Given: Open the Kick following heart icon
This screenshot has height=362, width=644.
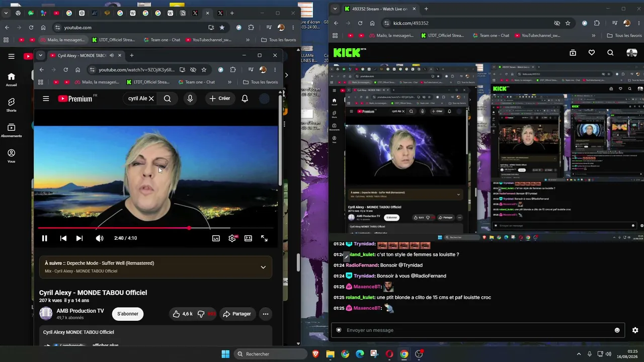Looking at the screenshot, I should pos(592,53).
